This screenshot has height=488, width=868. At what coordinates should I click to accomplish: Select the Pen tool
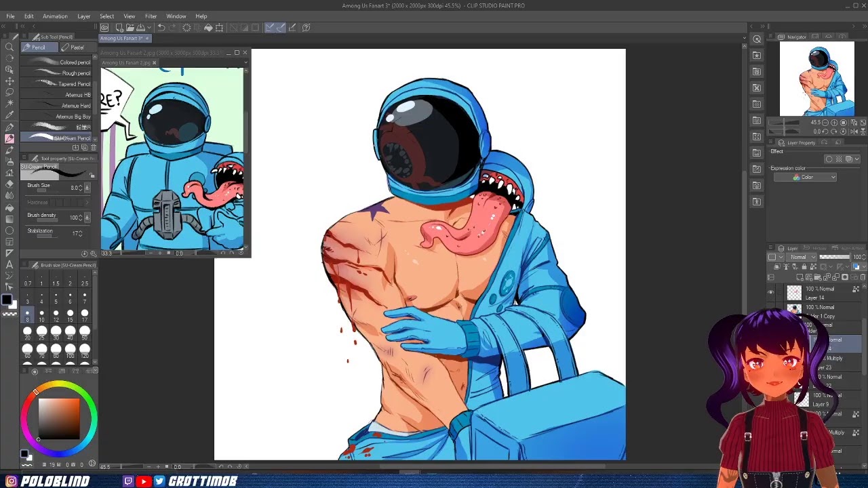point(9,127)
